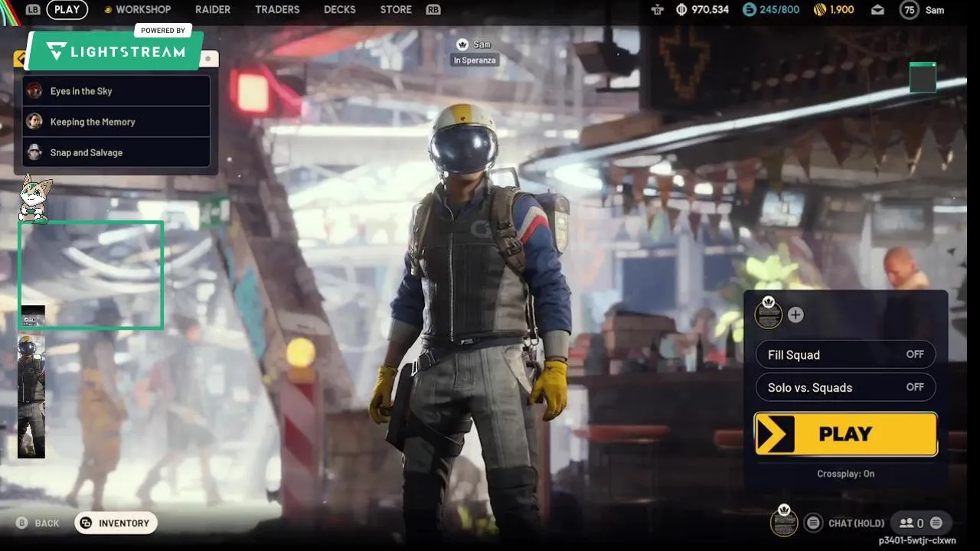Screen dimensions: 980x551
Task: Select the Snap and Salvage quest
Action: coord(116,152)
